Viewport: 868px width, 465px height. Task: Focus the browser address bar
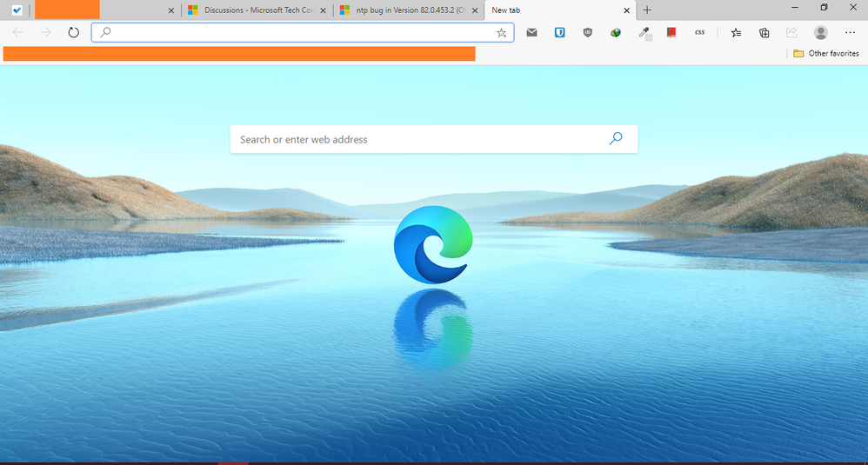coord(303,33)
